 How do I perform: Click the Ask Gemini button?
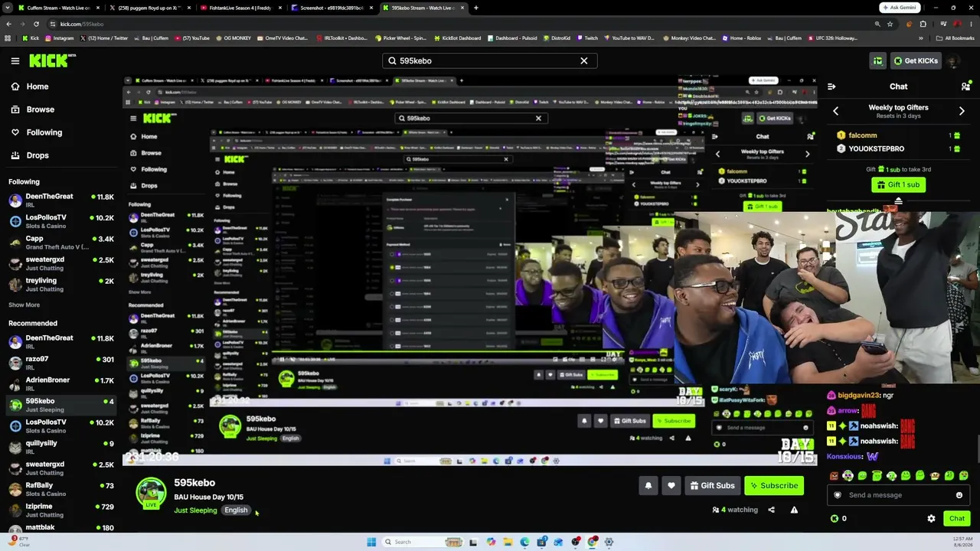click(899, 8)
